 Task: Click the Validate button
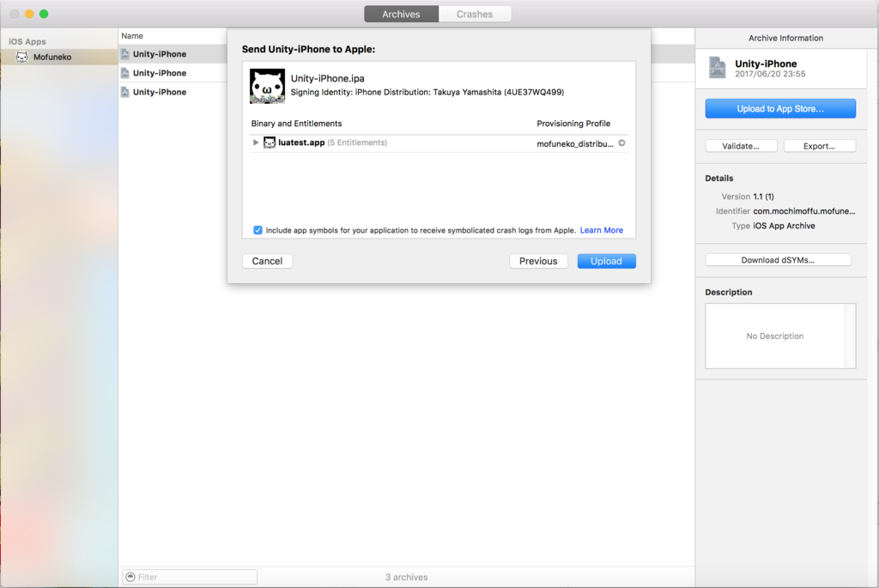741,146
